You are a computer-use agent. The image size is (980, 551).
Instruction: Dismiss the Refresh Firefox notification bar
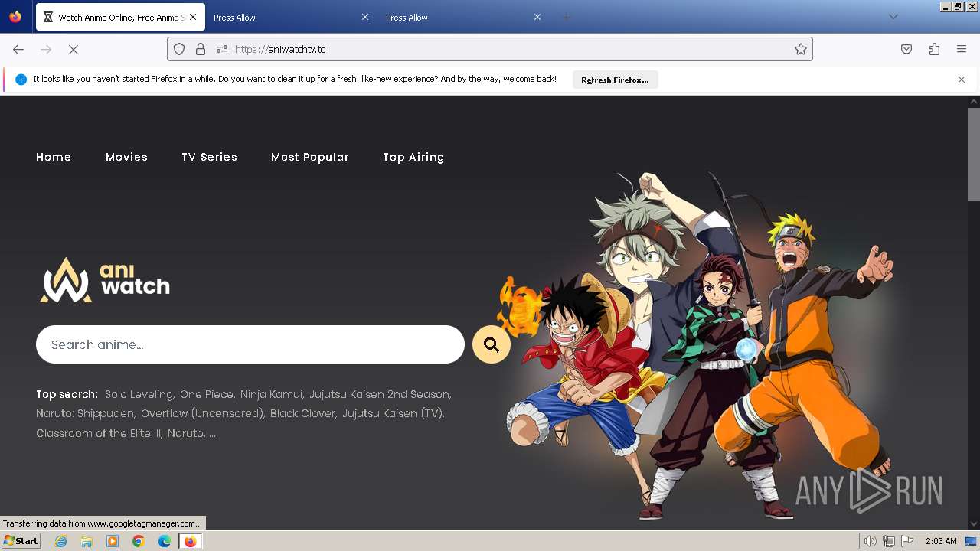pos(962,80)
